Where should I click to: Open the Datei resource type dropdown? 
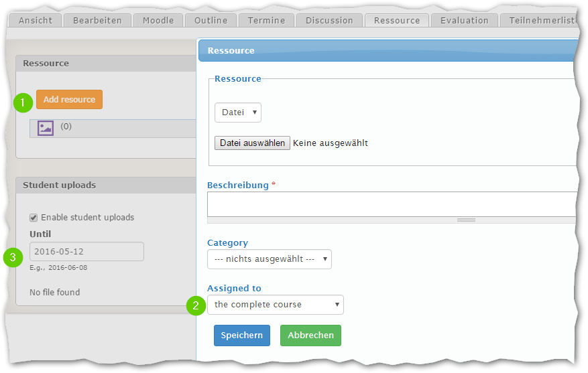(x=238, y=113)
